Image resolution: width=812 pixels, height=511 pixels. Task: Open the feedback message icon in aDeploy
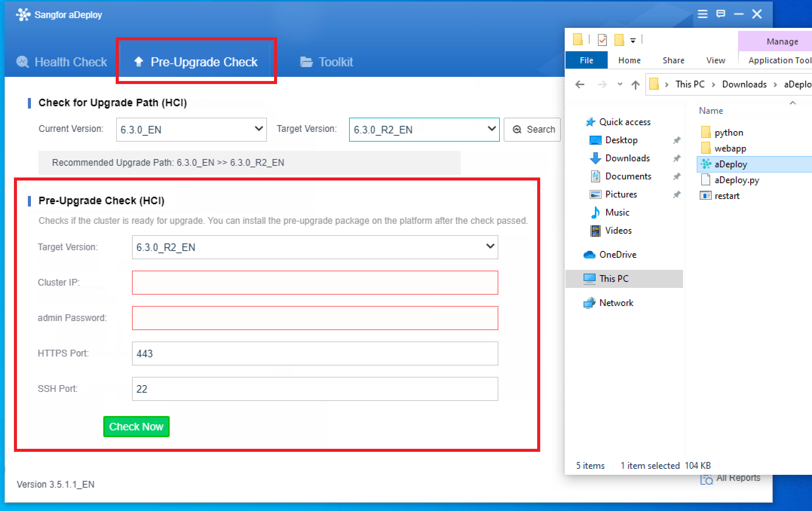click(x=721, y=14)
